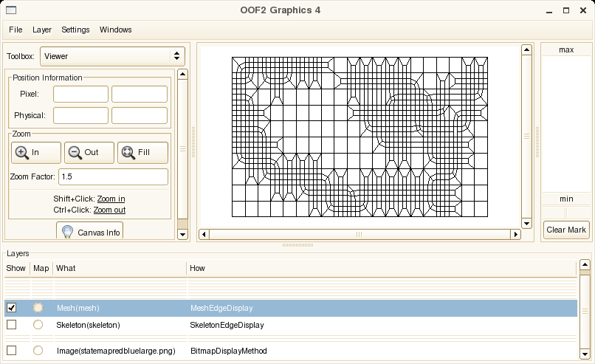Viewport: 595px width, 364px height.
Task: Click the Map column header
Action: click(41, 268)
